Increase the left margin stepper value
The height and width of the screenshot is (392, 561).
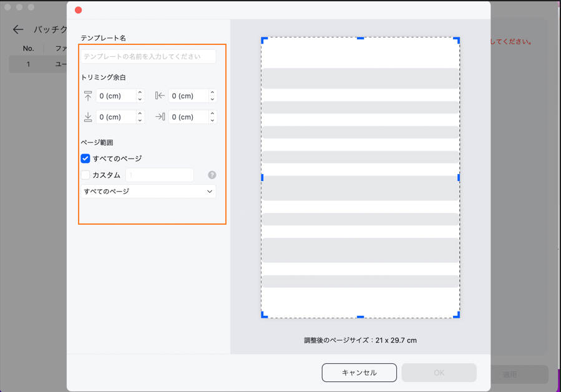[212, 93]
